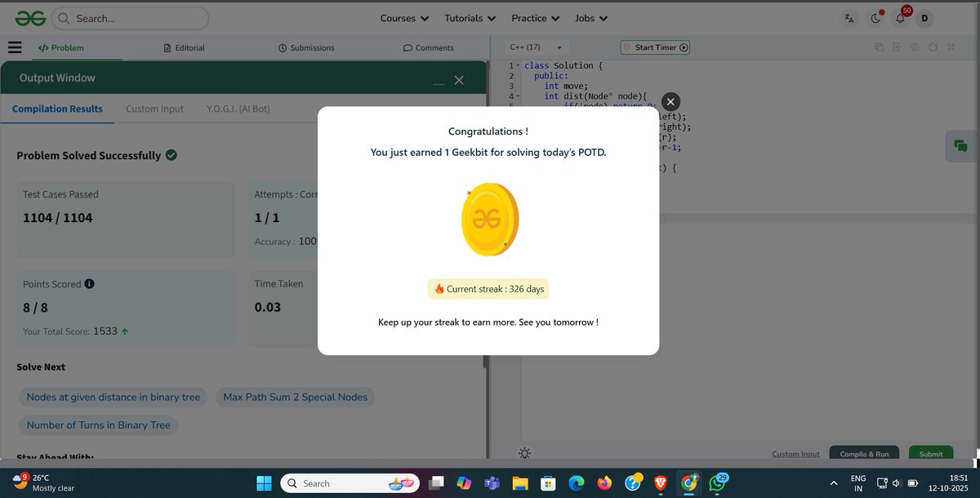Open Task View on the taskbar

click(x=437, y=483)
